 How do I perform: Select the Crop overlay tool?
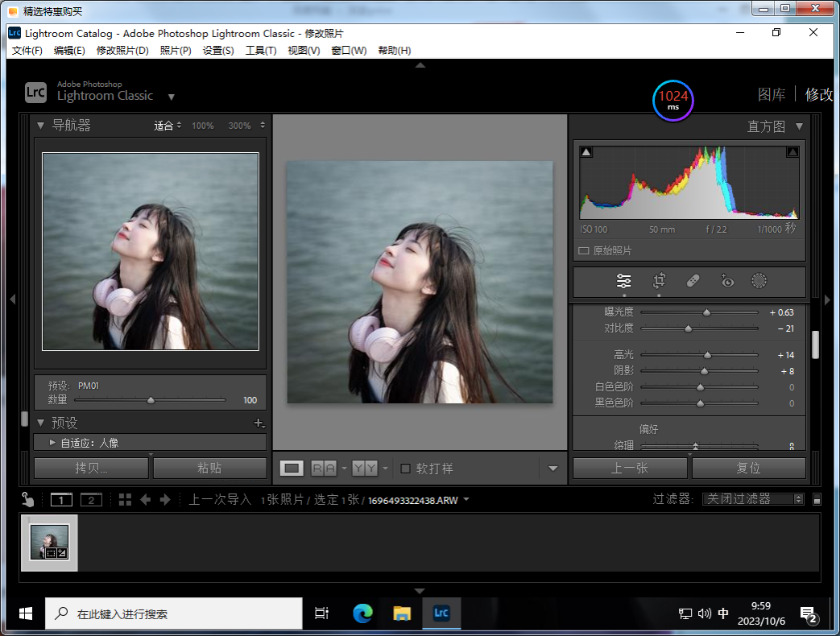tap(659, 281)
